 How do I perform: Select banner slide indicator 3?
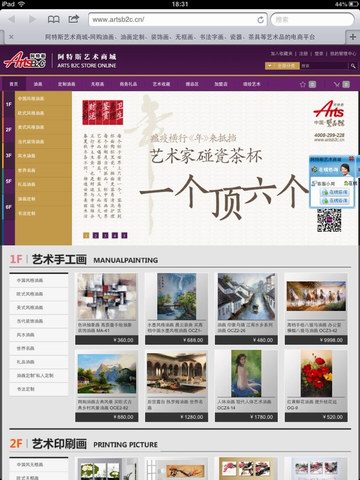pyautogui.click(x=105, y=235)
